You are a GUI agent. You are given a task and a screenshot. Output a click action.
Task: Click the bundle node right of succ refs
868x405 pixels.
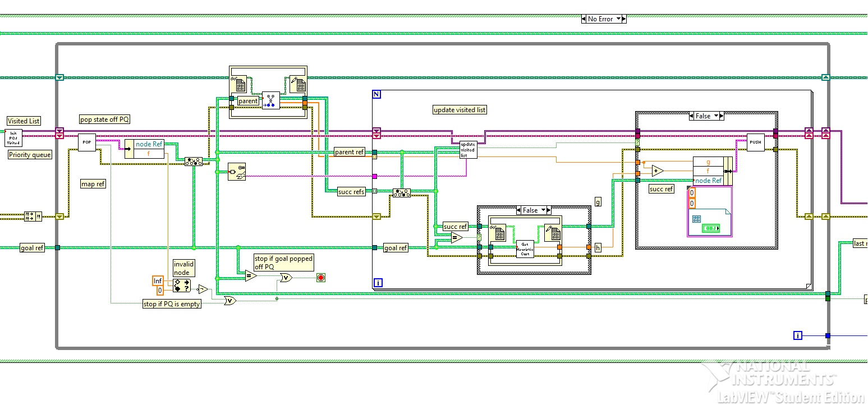pos(401,193)
